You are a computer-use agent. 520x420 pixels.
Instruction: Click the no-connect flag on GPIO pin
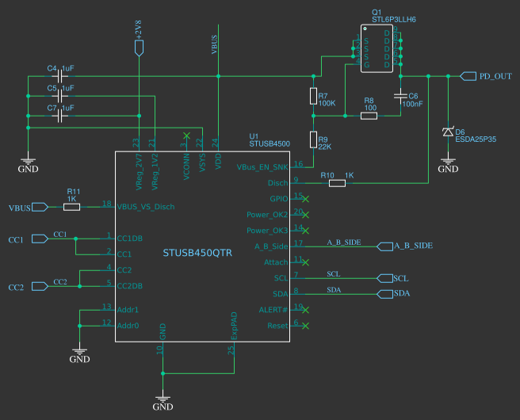[x=305, y=199]
